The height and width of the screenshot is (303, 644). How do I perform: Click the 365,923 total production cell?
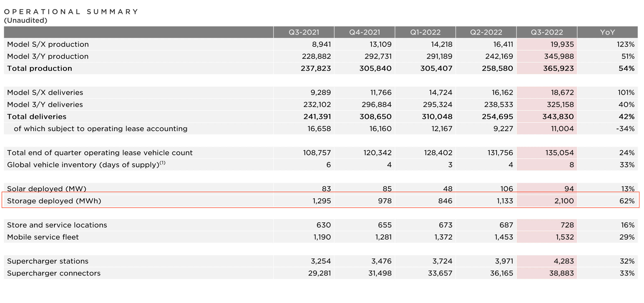click(558, 68)
